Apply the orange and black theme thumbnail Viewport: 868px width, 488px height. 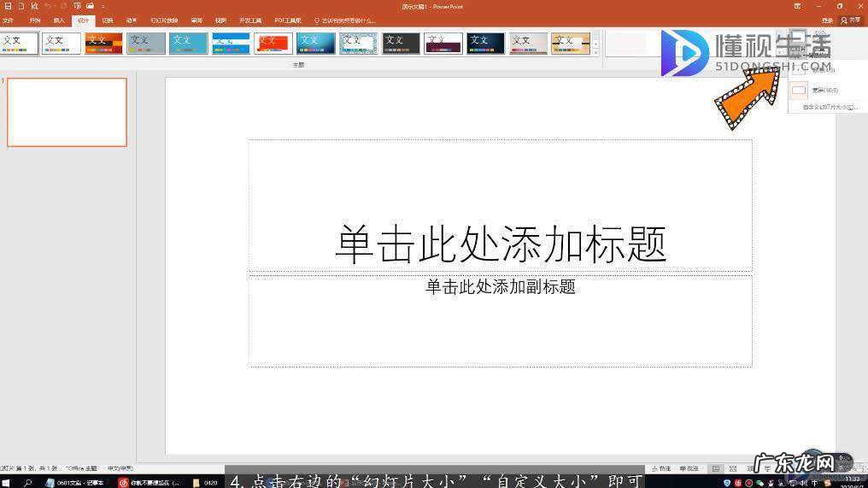(103, 44)
